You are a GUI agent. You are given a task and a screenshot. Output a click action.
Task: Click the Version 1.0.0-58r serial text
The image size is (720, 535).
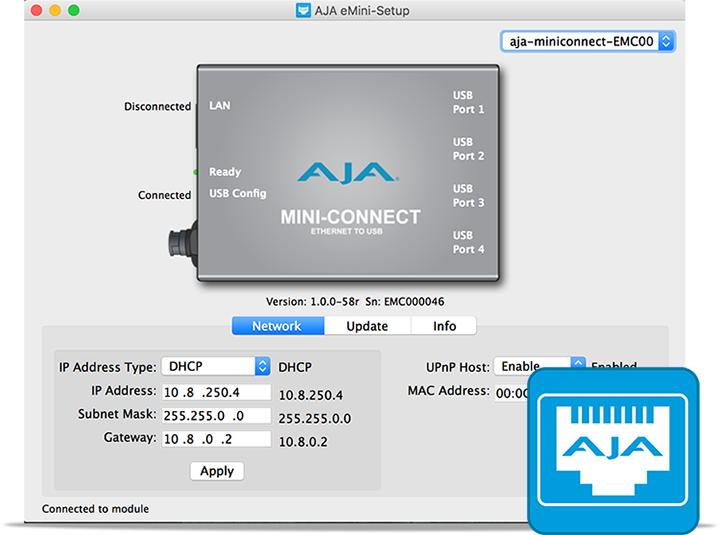coord(355,302)
